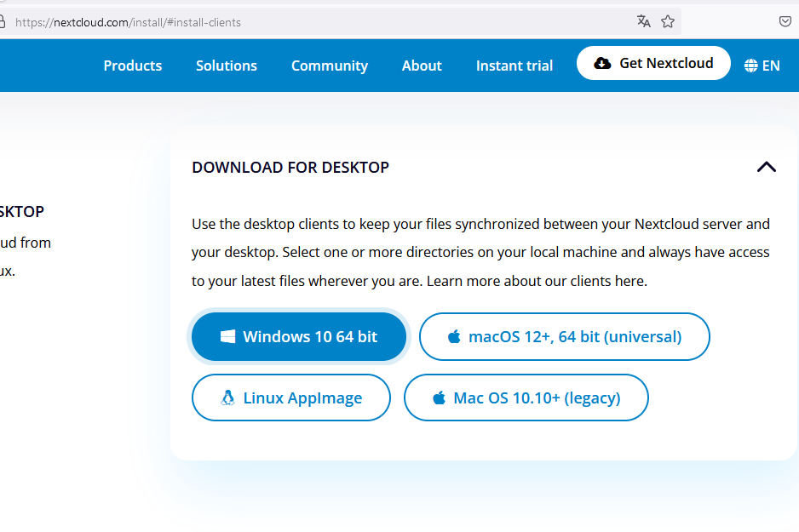The image size is (799, 532).
Task: Click the Download for Desktop heading
Action: (x=290, y=168)
